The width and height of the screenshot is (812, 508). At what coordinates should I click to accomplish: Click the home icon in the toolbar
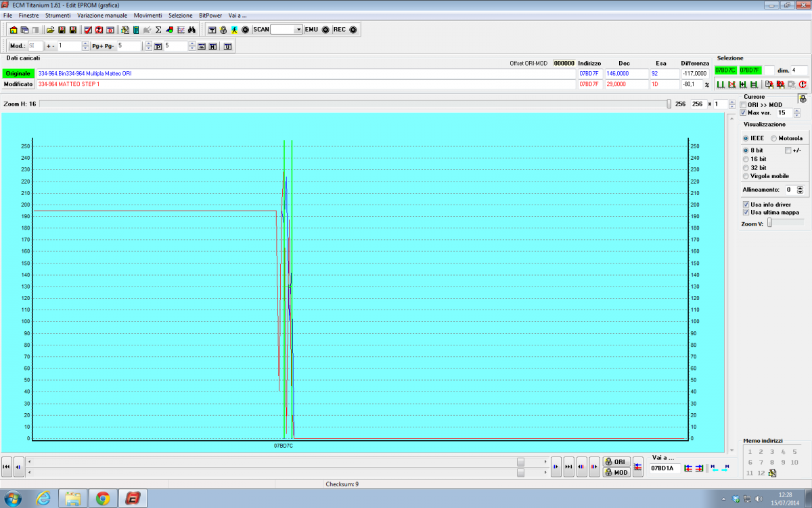14,30
